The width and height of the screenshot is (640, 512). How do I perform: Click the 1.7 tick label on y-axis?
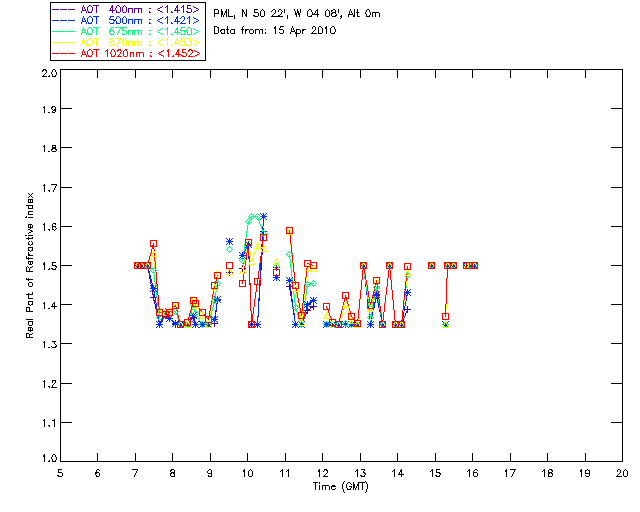(47, 189)
